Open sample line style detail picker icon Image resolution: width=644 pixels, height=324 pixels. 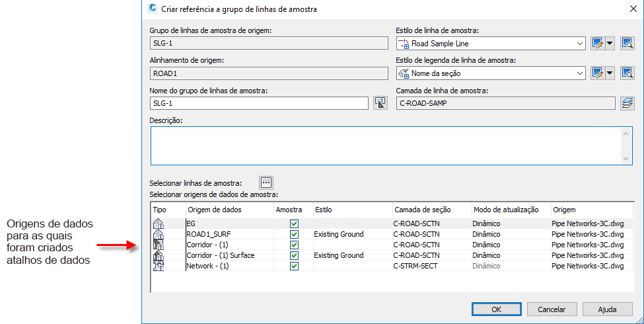click(627, 44)
